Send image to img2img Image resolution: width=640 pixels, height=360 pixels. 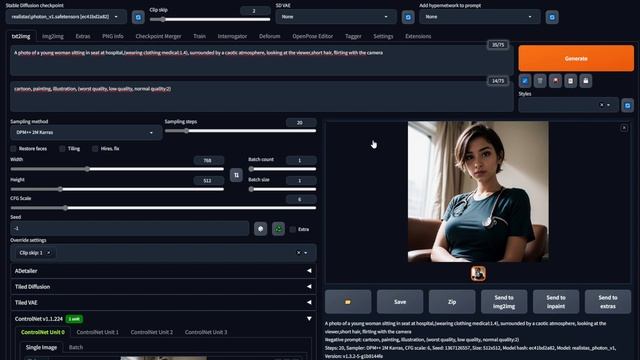[504, 302]
